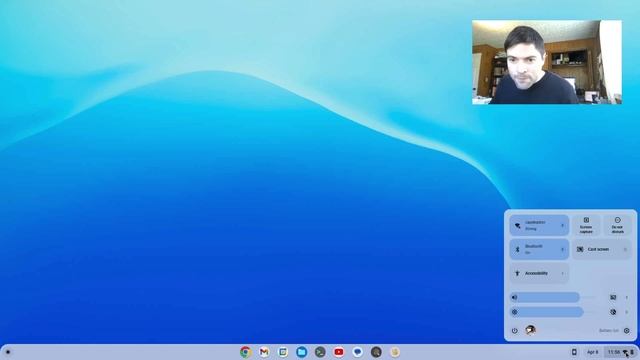
Task: Open the Terminal app on the shelf
Action: pos(320,352)
